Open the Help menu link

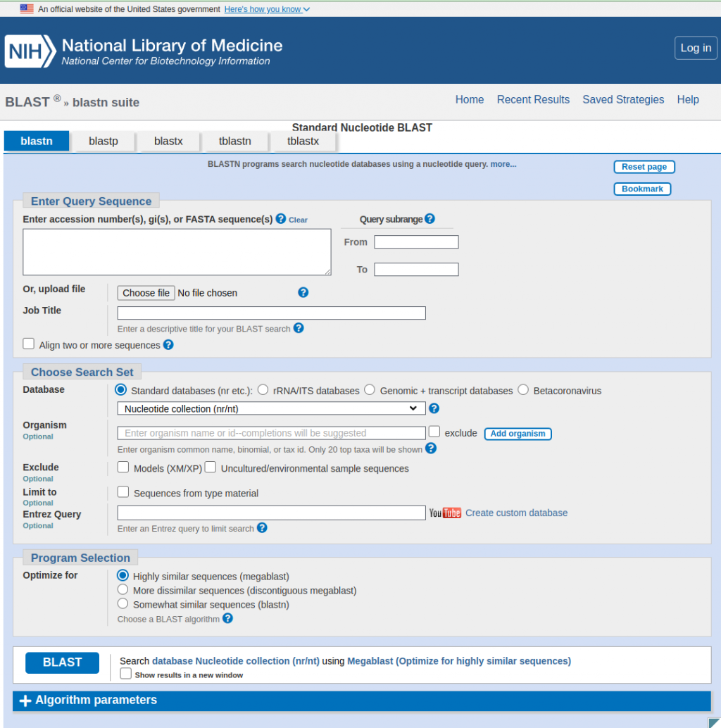click(x=688, y=99)
